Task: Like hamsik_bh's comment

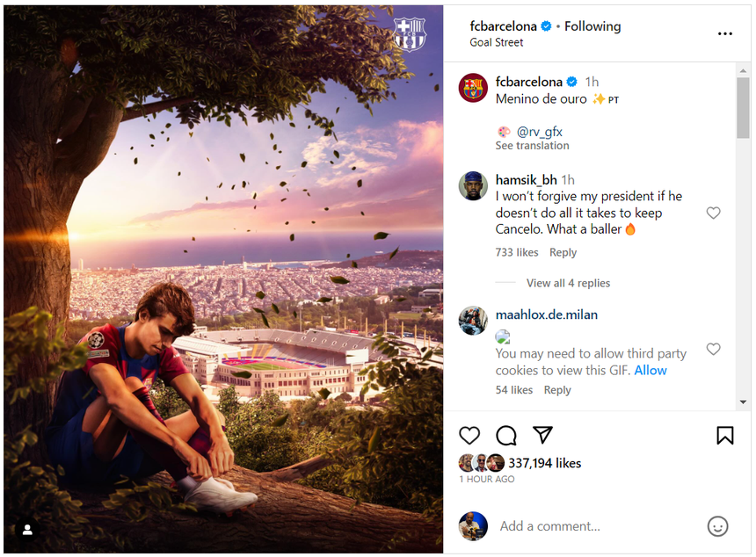Action: tap(713, 213)
